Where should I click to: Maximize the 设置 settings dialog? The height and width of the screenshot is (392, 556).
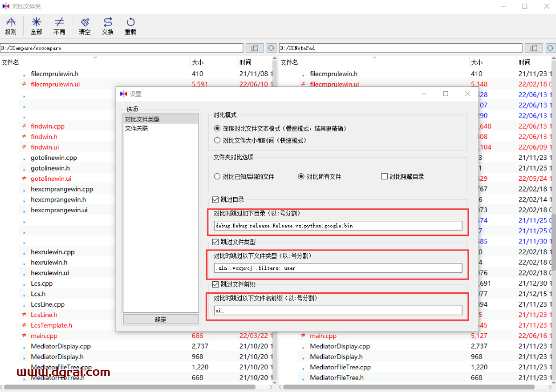(x=446, y=93)
